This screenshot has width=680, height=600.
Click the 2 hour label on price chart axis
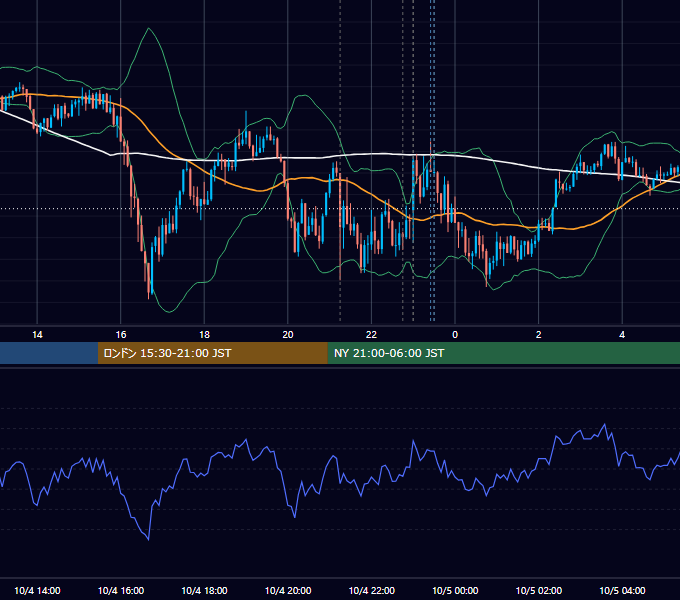click(539, 335)
